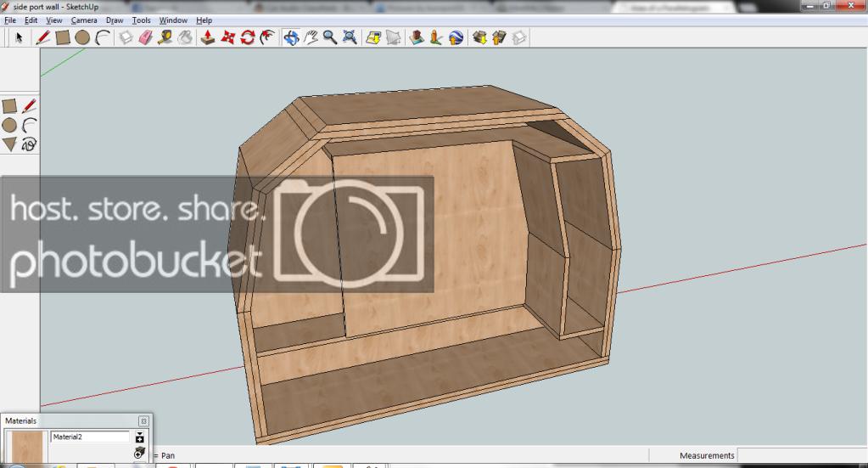Viewport: 868px width, 468px height.
Task: Click the Share Model upload icon
Action: click(499, 37)
